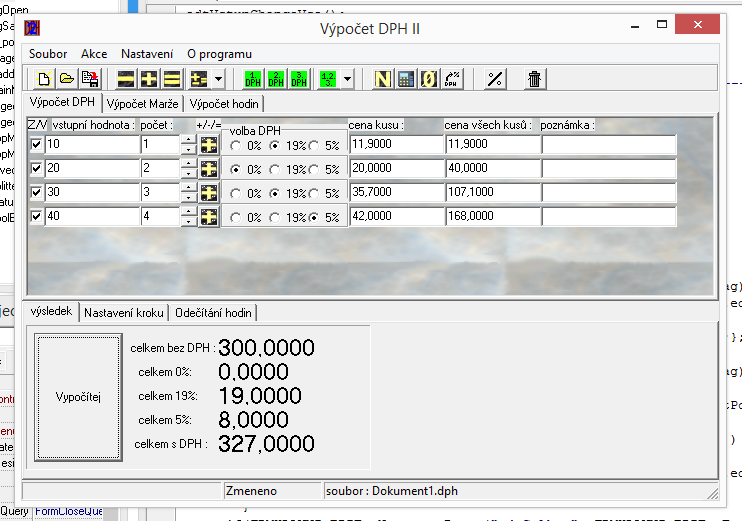The width and height of the screenshot is (742, 521).
Task: Uncheck the checkbox for row with value 10
Action: 36,145
